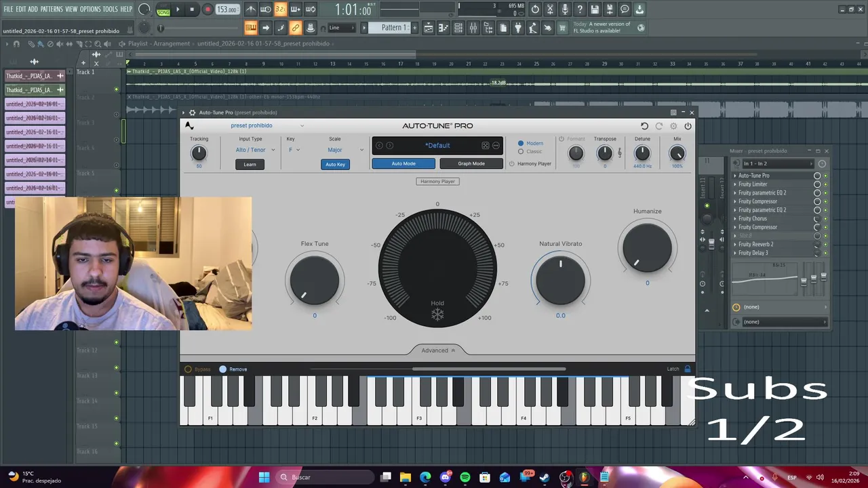Open the Major scale dropdown

coord(345,150)
